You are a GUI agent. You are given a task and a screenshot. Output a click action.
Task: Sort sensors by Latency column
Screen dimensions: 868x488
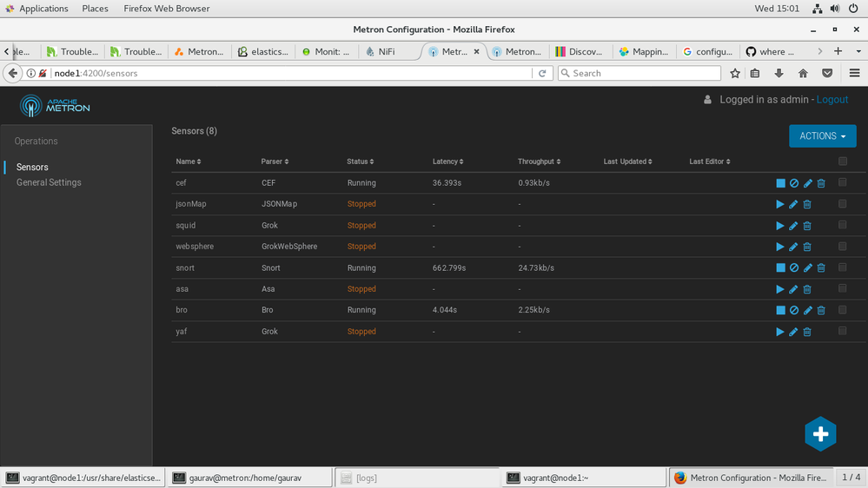(x=447, y=162)
